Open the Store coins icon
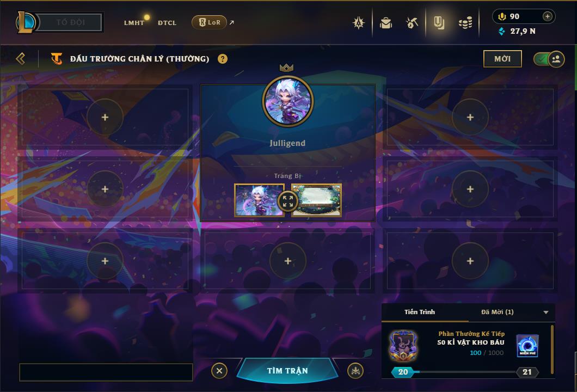The width and height of the screenshot is (577, 392). (x=465, y=23)
